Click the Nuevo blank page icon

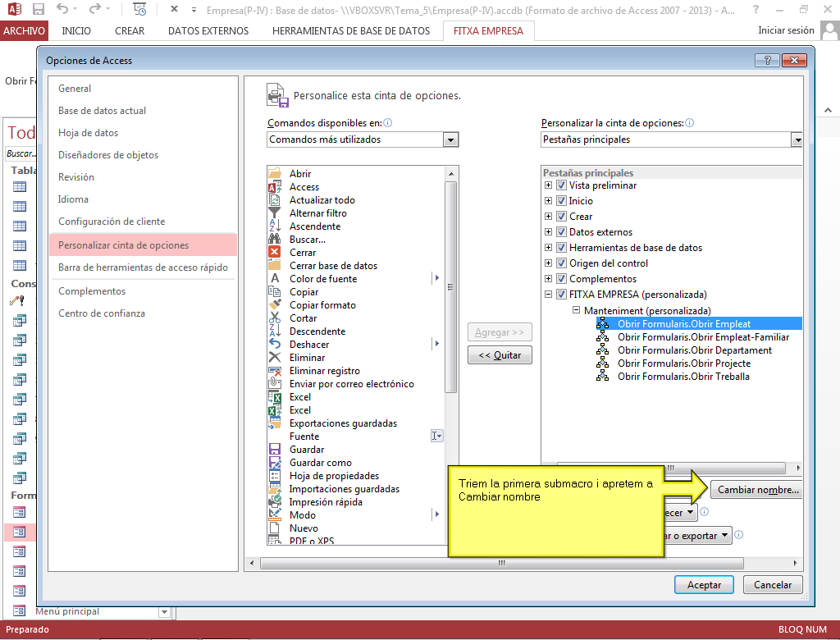tap(274, 528)
